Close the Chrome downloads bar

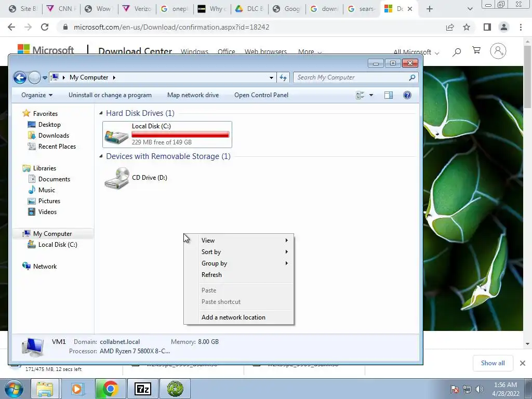click(523, 363)
